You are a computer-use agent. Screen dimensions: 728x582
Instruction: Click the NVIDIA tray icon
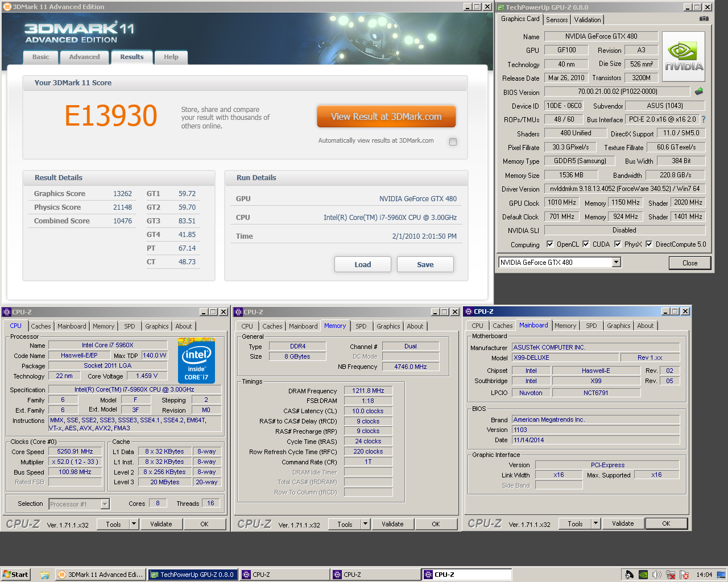pos(643,575)
